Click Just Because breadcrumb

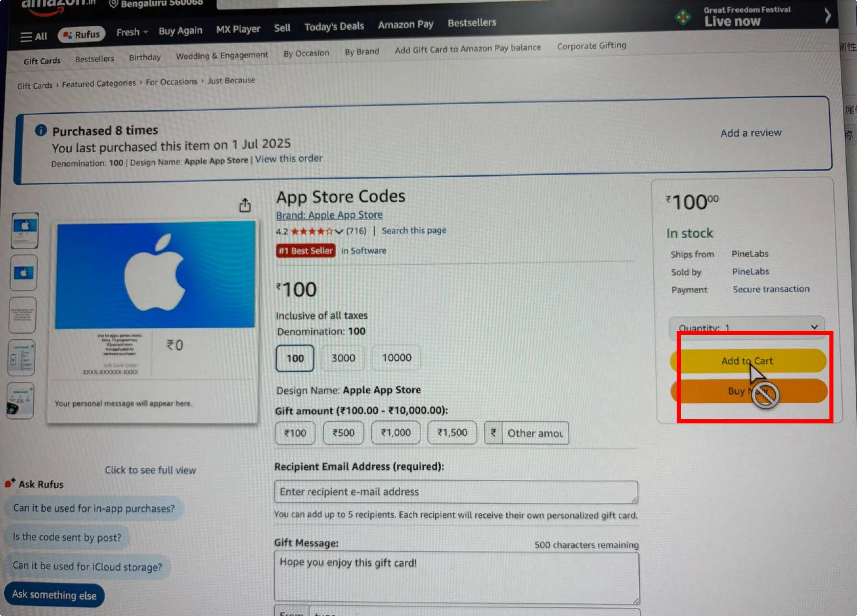point(231,81)
